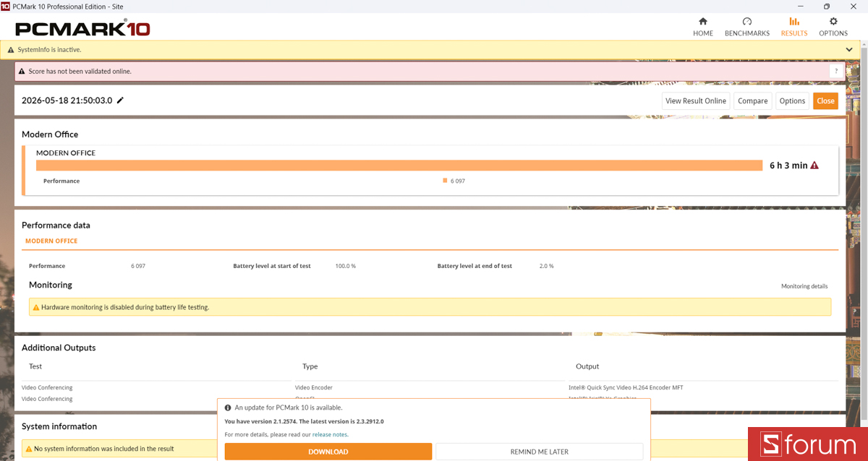Click the score not validated warning icon

point(22,72)
